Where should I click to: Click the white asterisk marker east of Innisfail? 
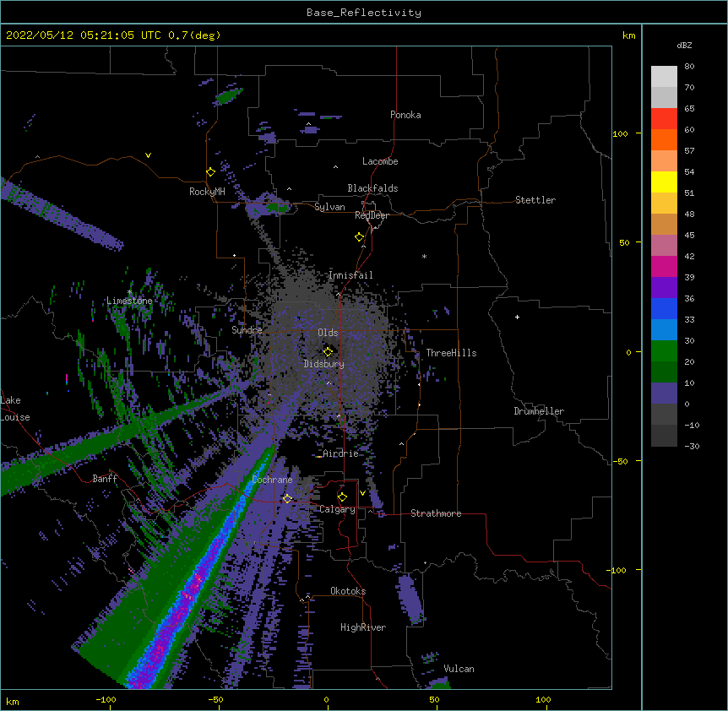coord(424,256)
